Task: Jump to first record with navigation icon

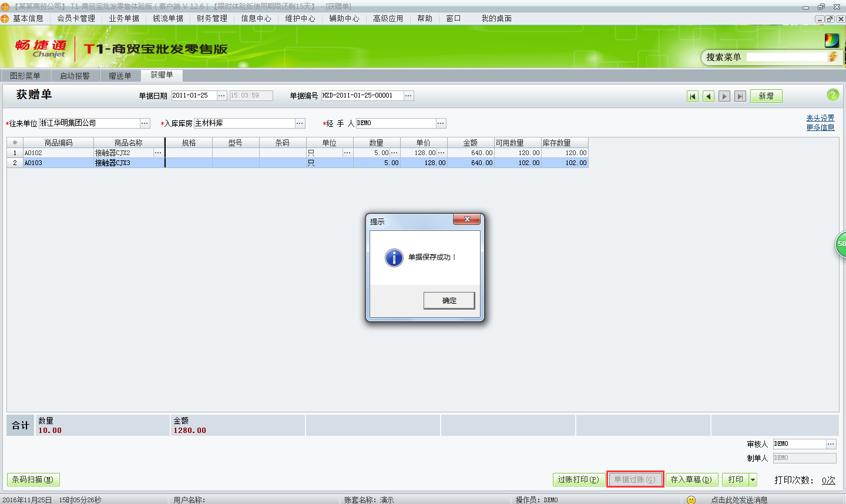Action: (693, 96)
